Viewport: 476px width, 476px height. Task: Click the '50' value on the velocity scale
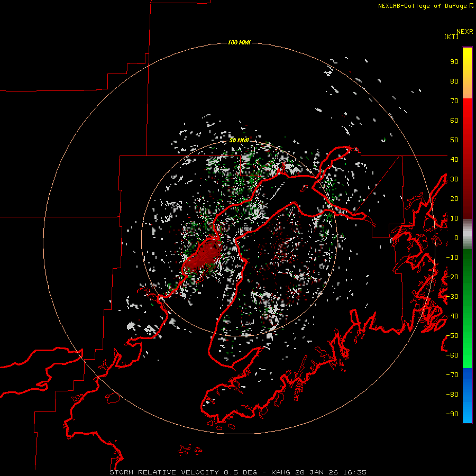pyautogui.click(x=454, y=140)
